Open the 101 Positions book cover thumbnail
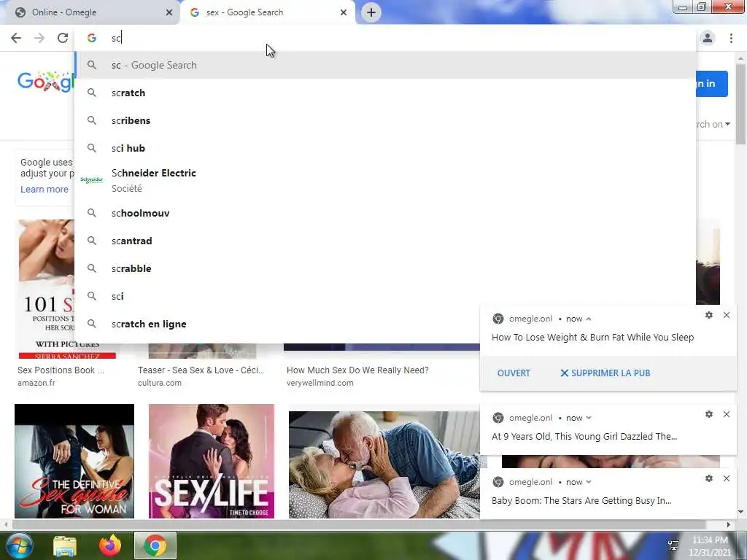Screen dimensions: 747x560 tap(47, 289)
